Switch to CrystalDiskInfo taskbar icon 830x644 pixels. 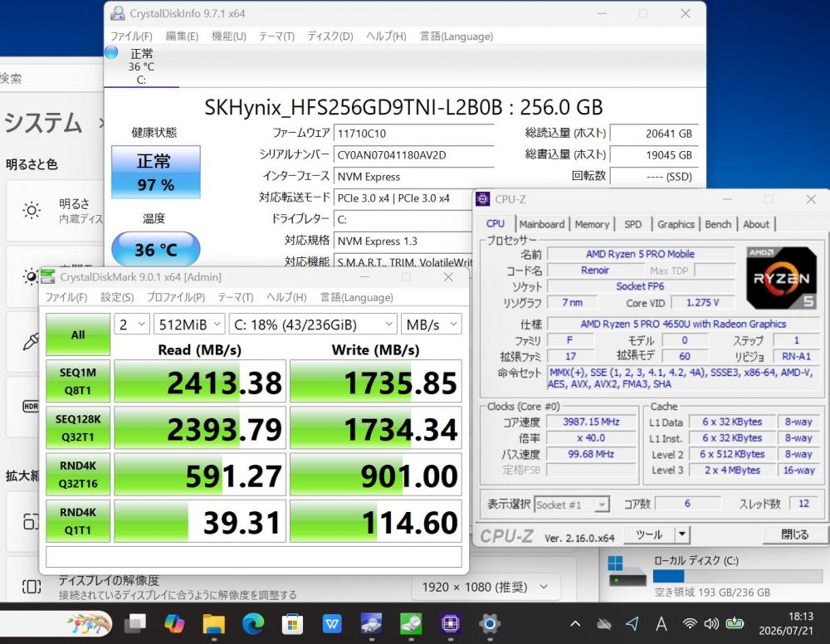point(372,624)
